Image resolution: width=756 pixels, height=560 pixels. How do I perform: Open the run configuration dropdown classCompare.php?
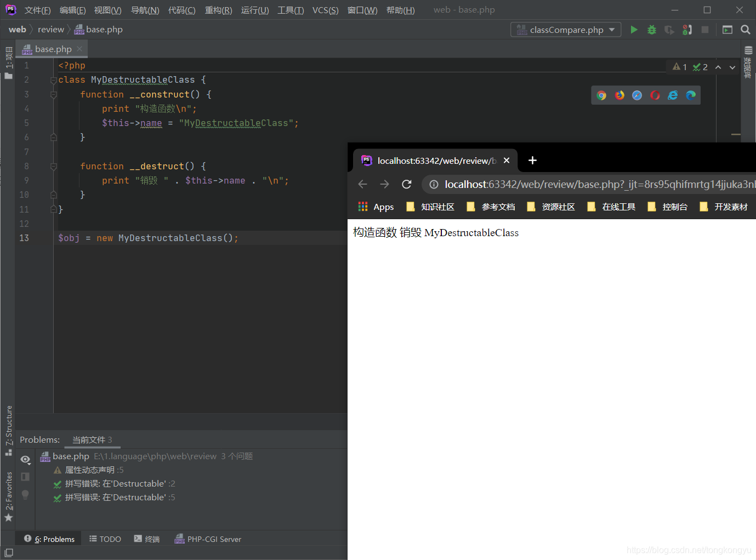pyautogui.click(x=566, y=30)
